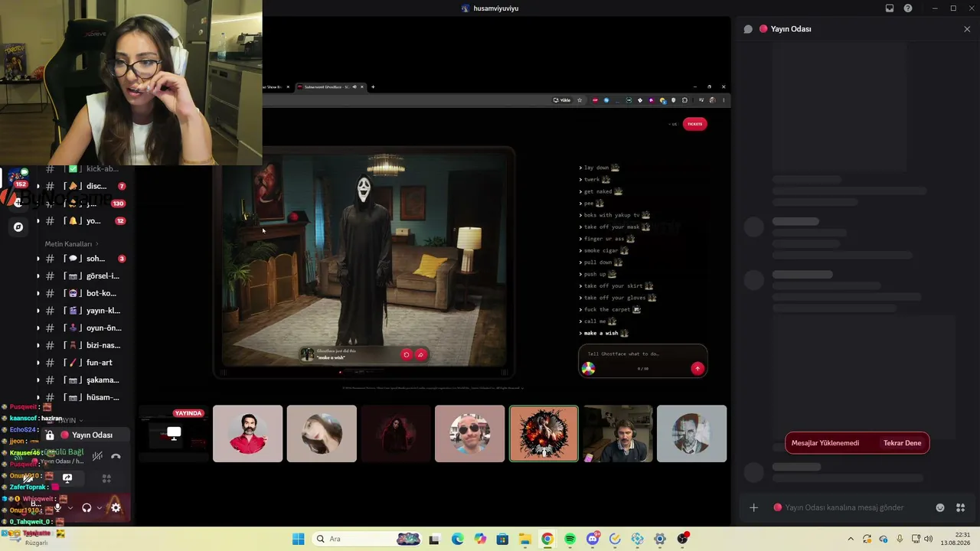Screen dimensions: 980x551
Task: Open the threads icon beside Yayın Odası header
Action: pos(748,29)
